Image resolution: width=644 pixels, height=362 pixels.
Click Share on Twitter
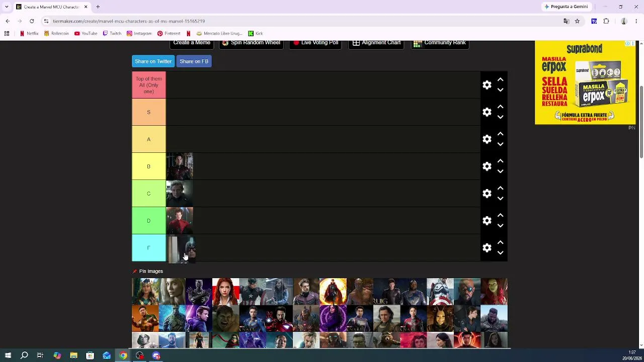(153, 61)
